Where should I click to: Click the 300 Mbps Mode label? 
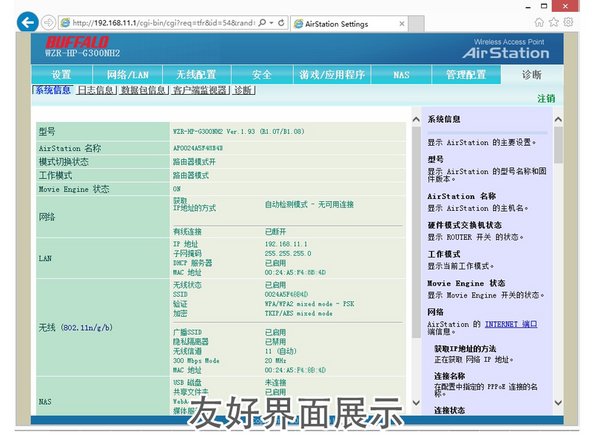click(x=196, y=361)
